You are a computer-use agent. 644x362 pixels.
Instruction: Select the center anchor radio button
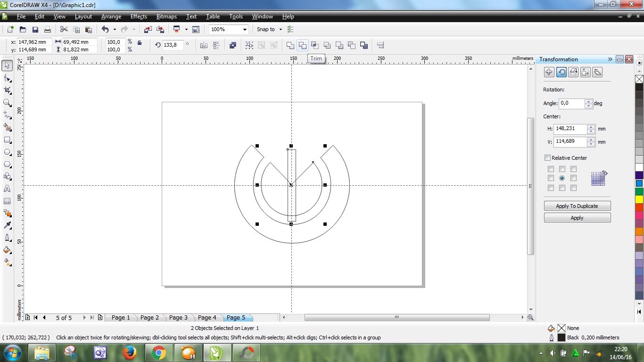tap(562, 178)
